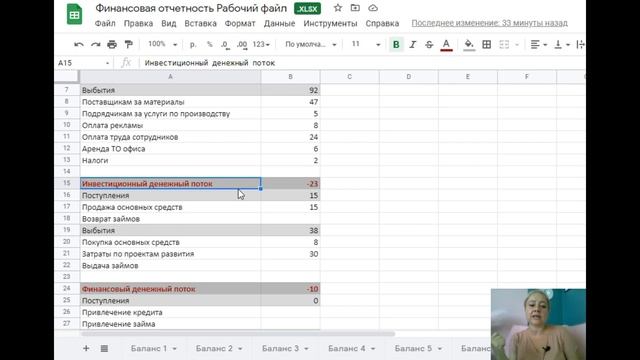Viewport: 640px width, 360px height.
Task: Select cell Поставщикам за материалы
Action: point(170,102)
